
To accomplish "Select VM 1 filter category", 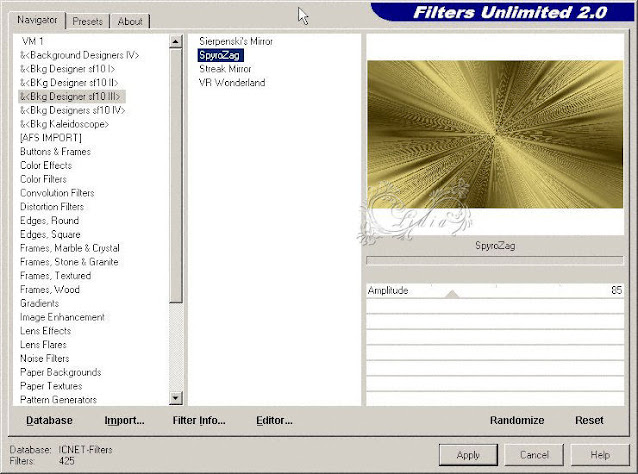I will [33, 41].
